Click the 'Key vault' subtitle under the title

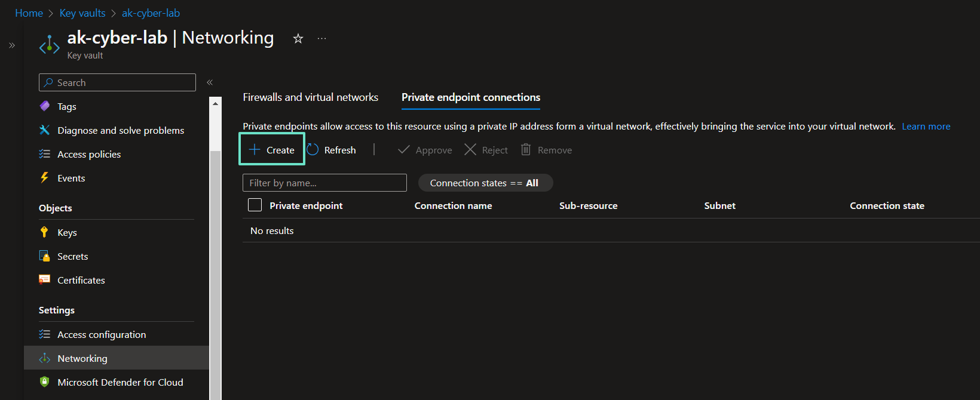coord(85,56)
